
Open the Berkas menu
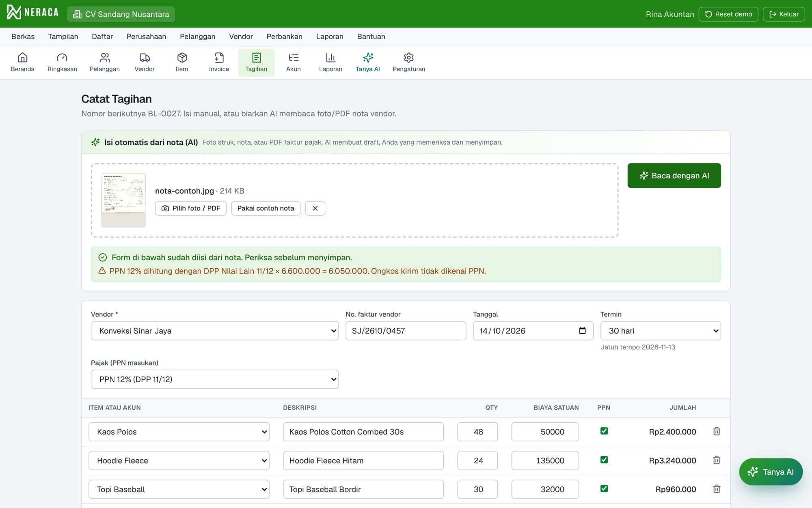23,37
